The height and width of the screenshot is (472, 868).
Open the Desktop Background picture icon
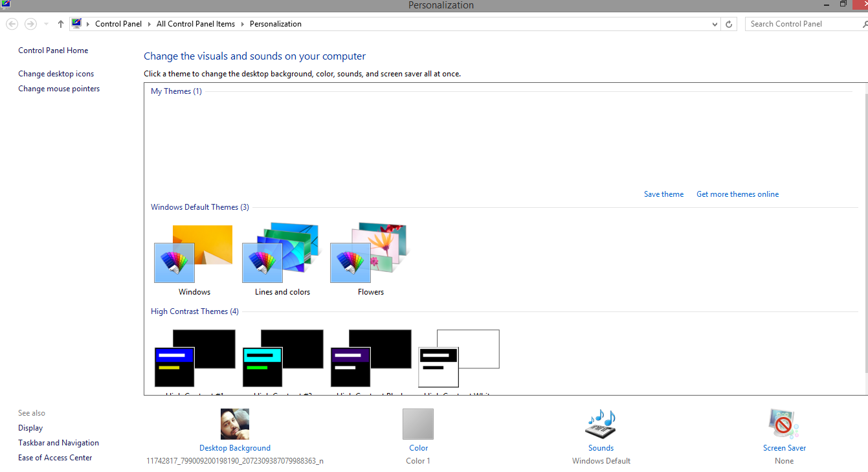click(x=235, y=424)
